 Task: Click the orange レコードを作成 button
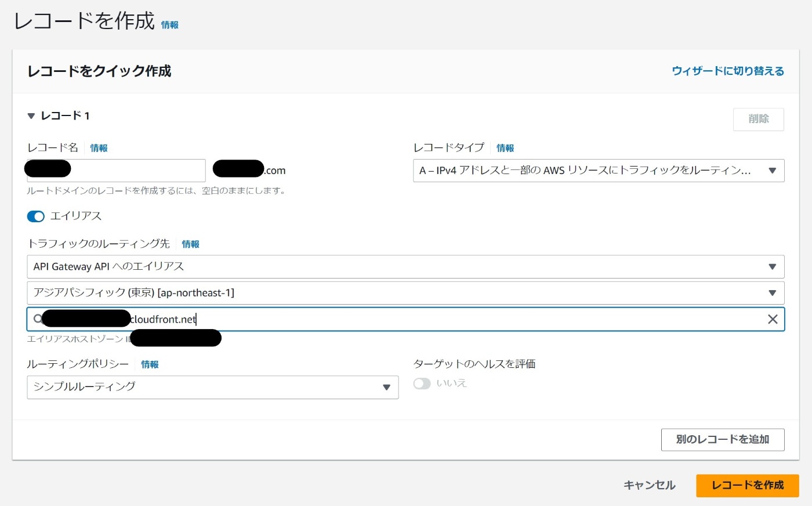click(x=748, y=486)
